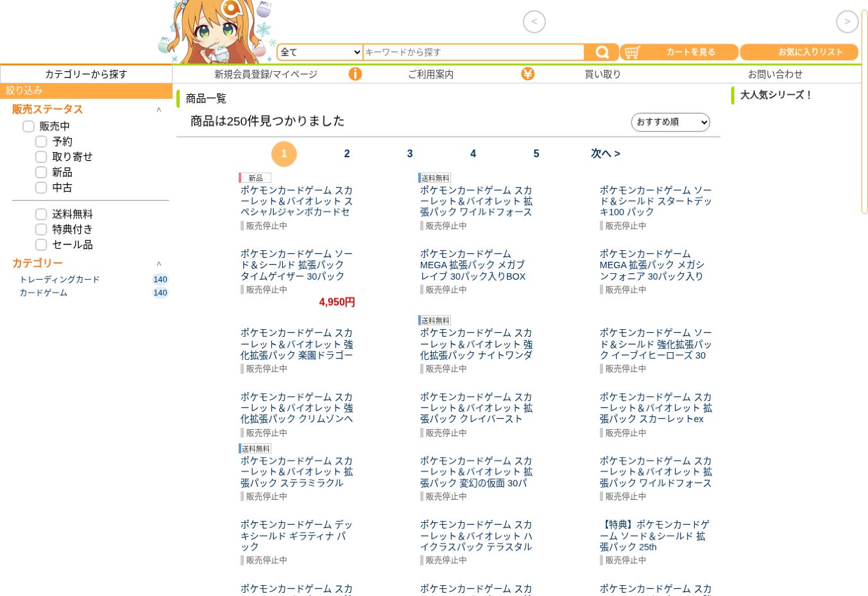
Task: Open クリムゾンへ product link
Action: pyautogui.click(x=297, y=408)
